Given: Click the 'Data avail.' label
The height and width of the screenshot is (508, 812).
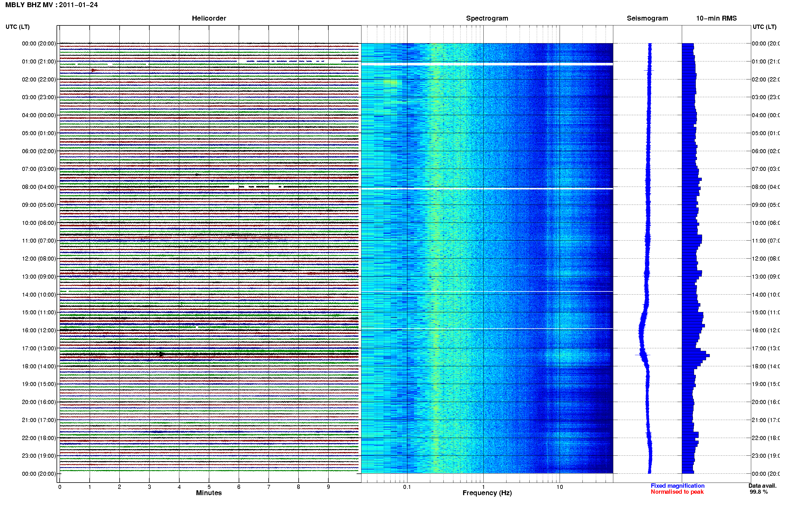Looking at the screenshot, I should (x=762, y=486).
